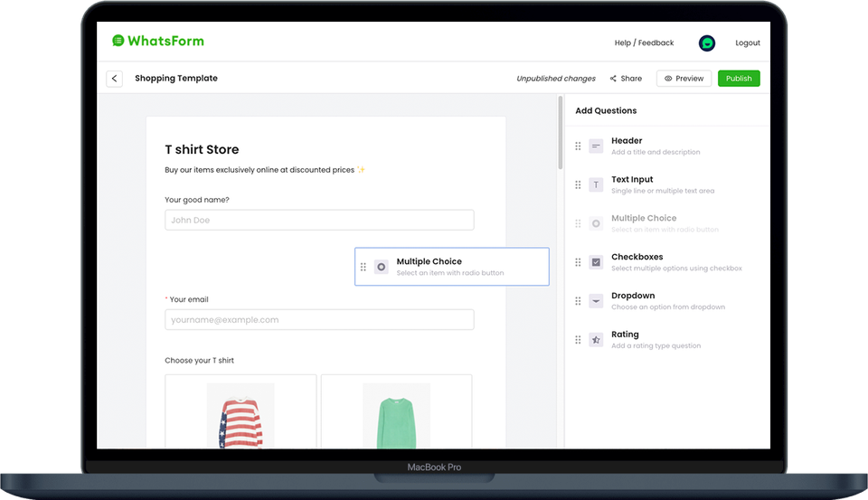Grab the sidebar Multiple Choice drag handle

click(x=578, y=223)
